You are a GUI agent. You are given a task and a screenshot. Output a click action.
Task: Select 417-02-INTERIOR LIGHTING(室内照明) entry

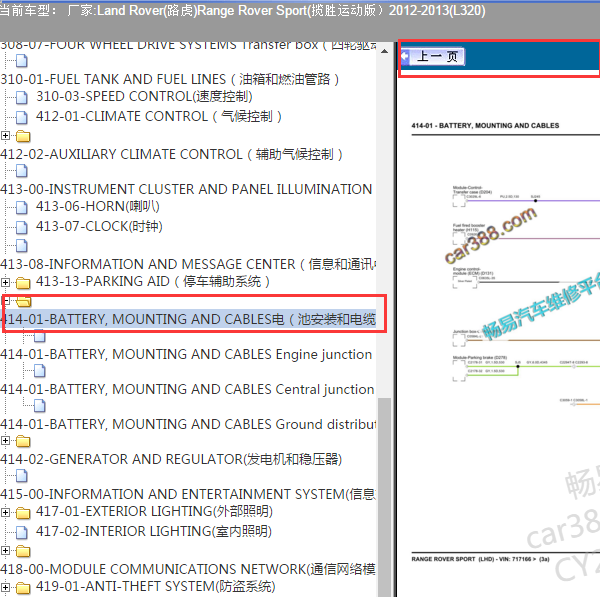tap(154, 531)
